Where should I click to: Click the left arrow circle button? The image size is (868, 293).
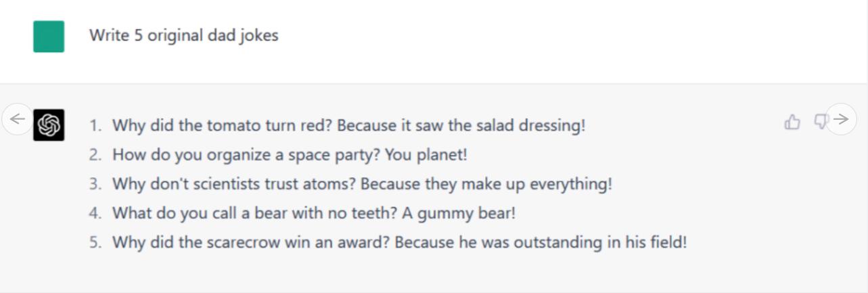(17, 119)
